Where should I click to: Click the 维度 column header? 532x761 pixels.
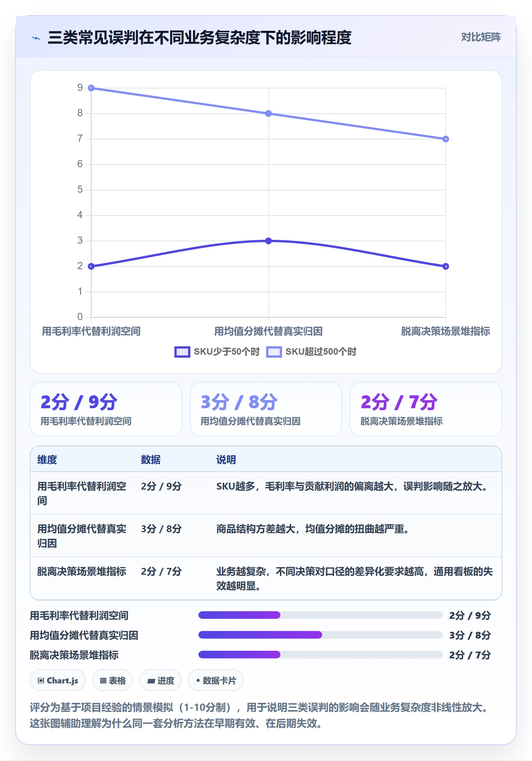pos(47,460)
